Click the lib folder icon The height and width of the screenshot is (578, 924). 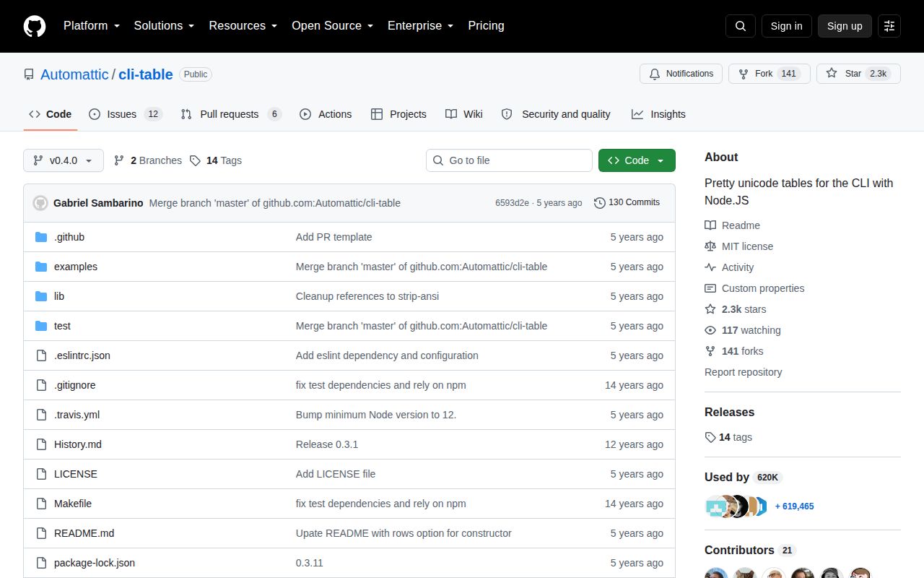tap(41, 296)
